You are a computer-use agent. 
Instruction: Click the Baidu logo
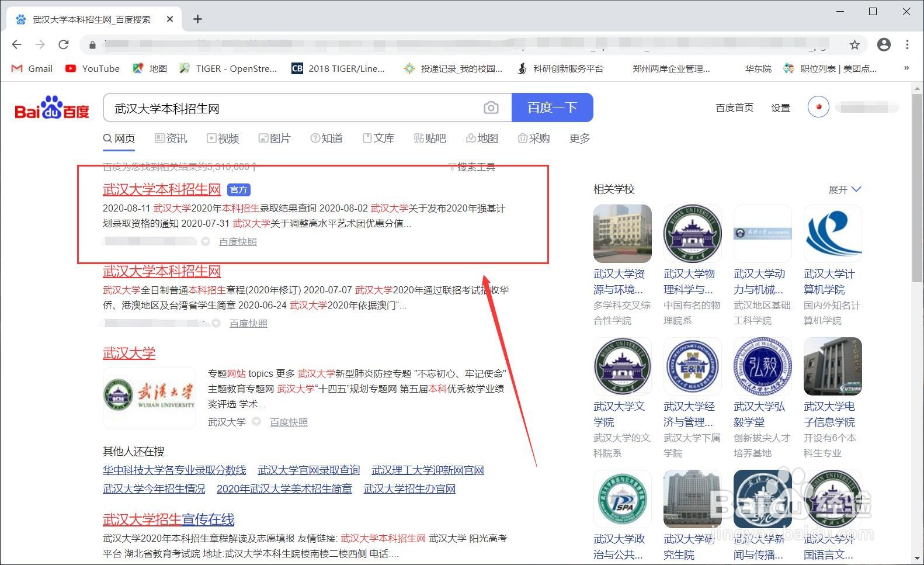coord(51,108)
